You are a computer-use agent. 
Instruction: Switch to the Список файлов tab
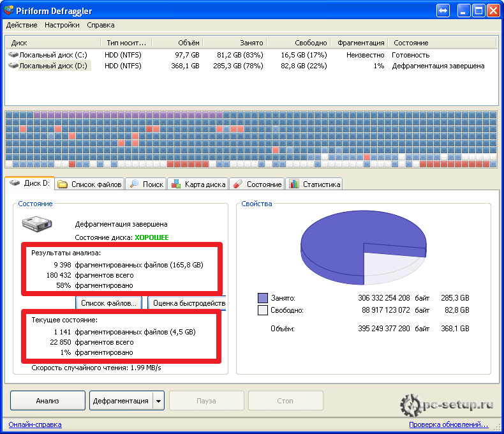90,184
